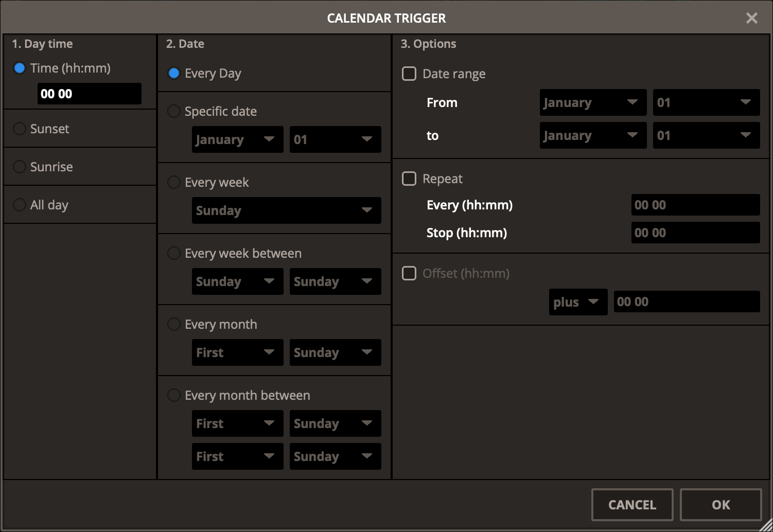The width and height of the screenshot is (773, 532).
Task: Click the Repeat Every (hh:mm) field
Action: [695, 205]
